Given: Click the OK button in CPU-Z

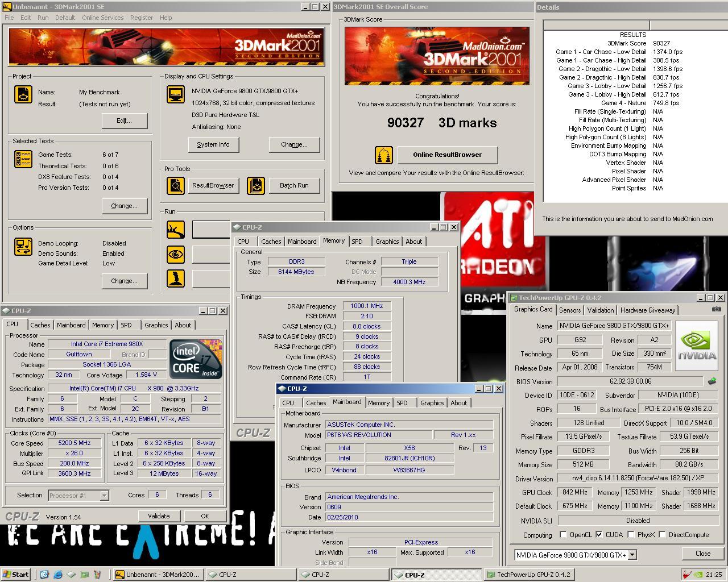Looking at the screenshot, I should pyautogui.click(x=205, y=516).
